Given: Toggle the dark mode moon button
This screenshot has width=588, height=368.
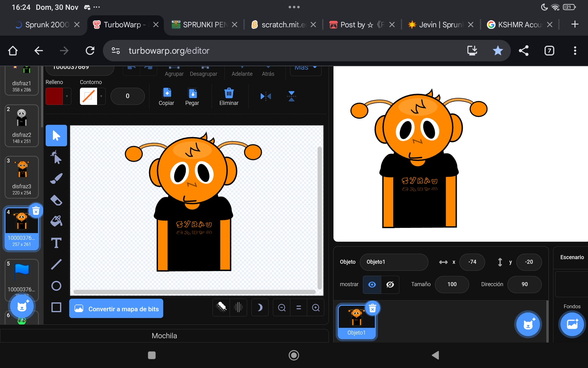Looking at the screenshot, I should [x=260, y=307].
